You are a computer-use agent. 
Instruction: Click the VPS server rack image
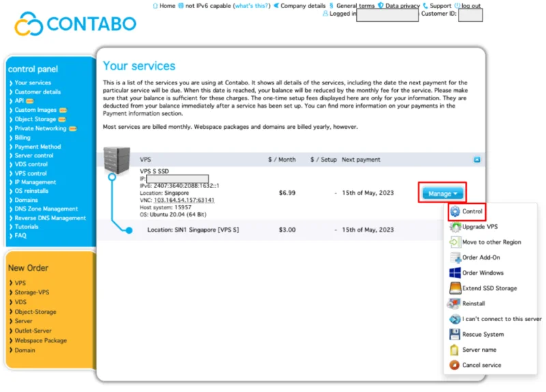pyautogui.click(x=117, y=160)
